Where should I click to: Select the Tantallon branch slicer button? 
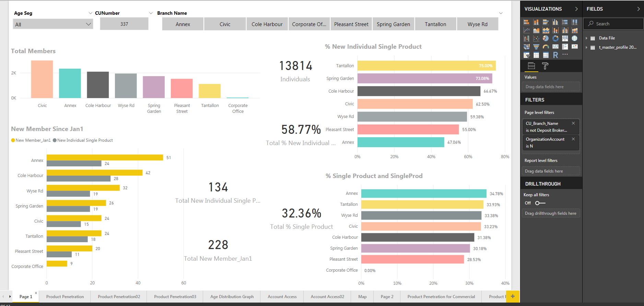click(x=435, y=24)
